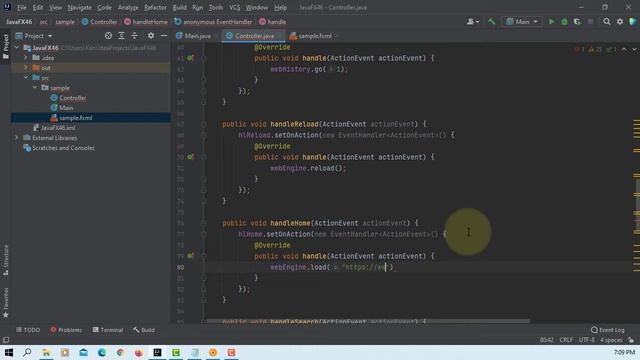Click the anonymous EventHandler breadcrumb

(213, 22)
